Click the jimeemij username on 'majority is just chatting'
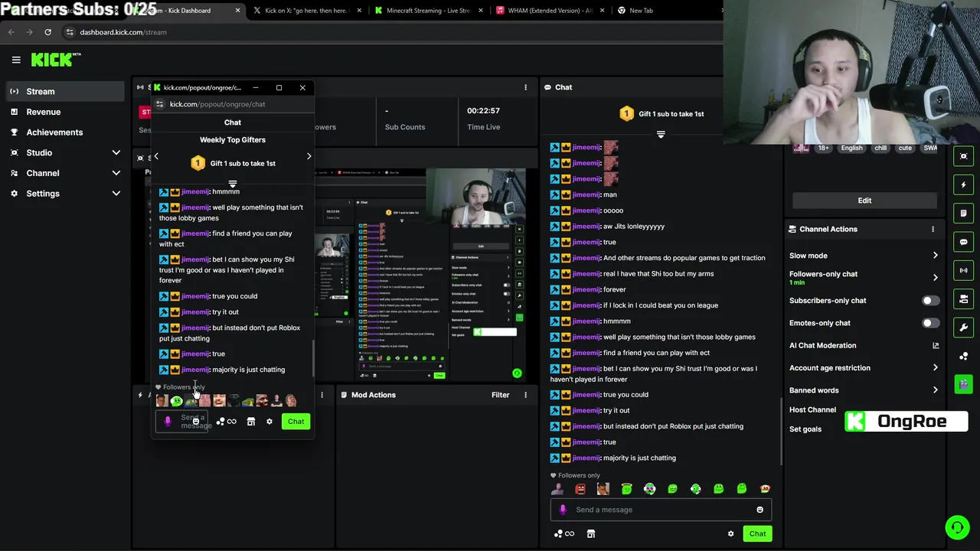 pos(586,458)
